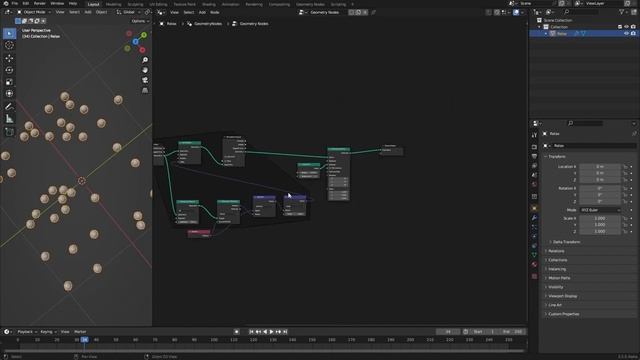Open the viewport Options dropdown
Image resolution: width=640 pixels, height=360 pixels.
tap(140, 21)
